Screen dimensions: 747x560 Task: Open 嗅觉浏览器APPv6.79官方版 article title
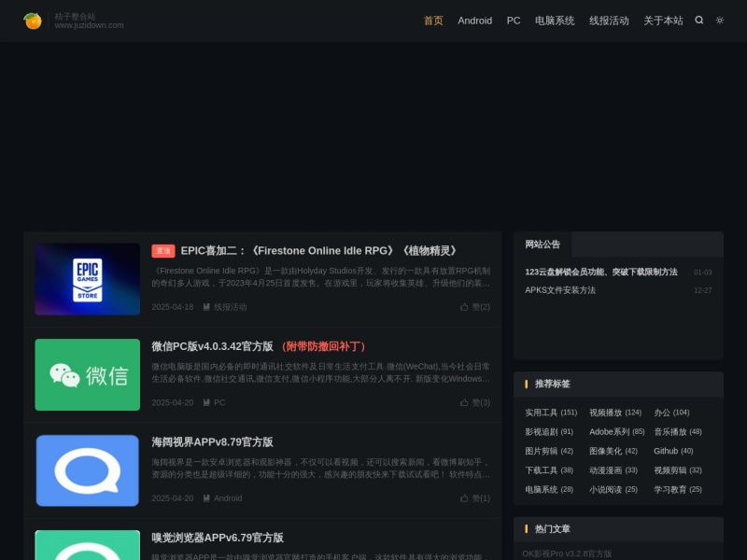point(218,539)
